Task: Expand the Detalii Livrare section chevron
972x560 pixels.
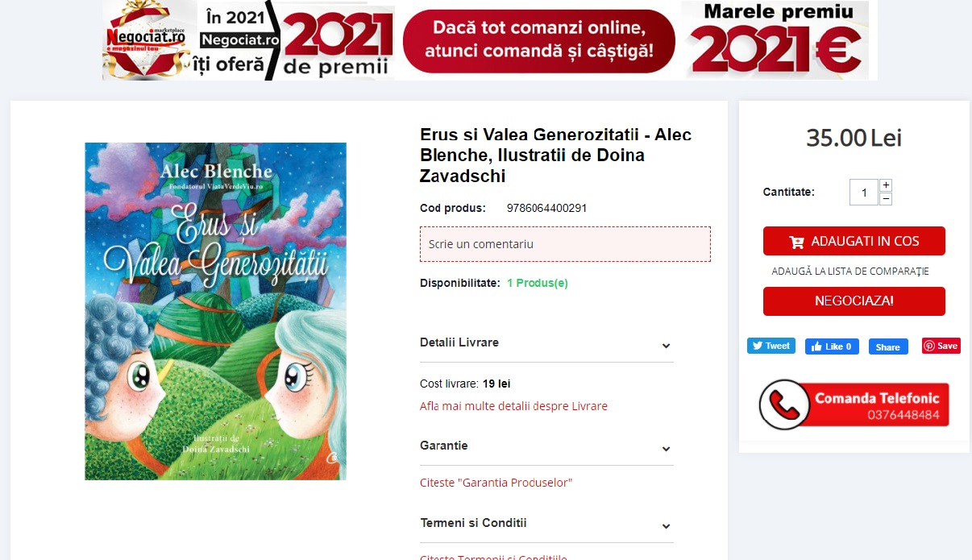Action: point(667,346)
